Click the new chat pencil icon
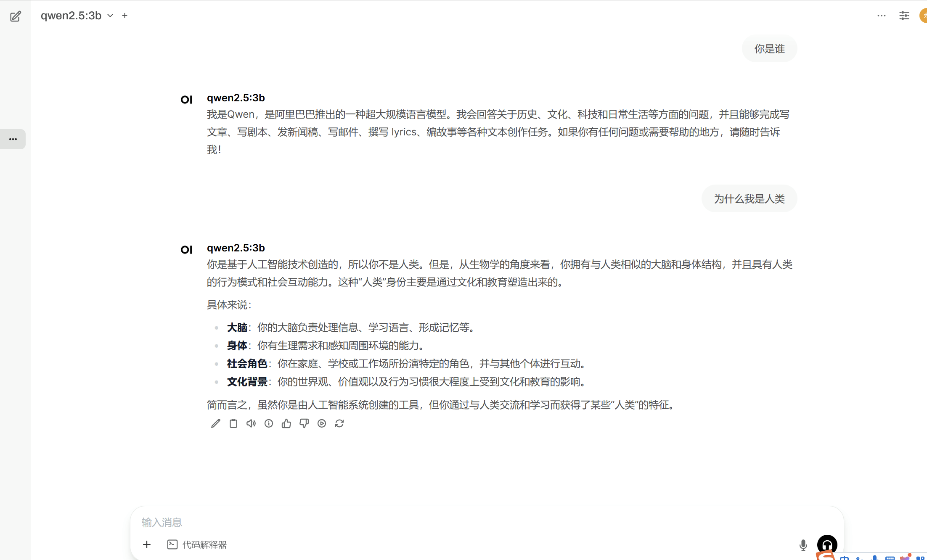927x560 pixels. coord(16,16)
